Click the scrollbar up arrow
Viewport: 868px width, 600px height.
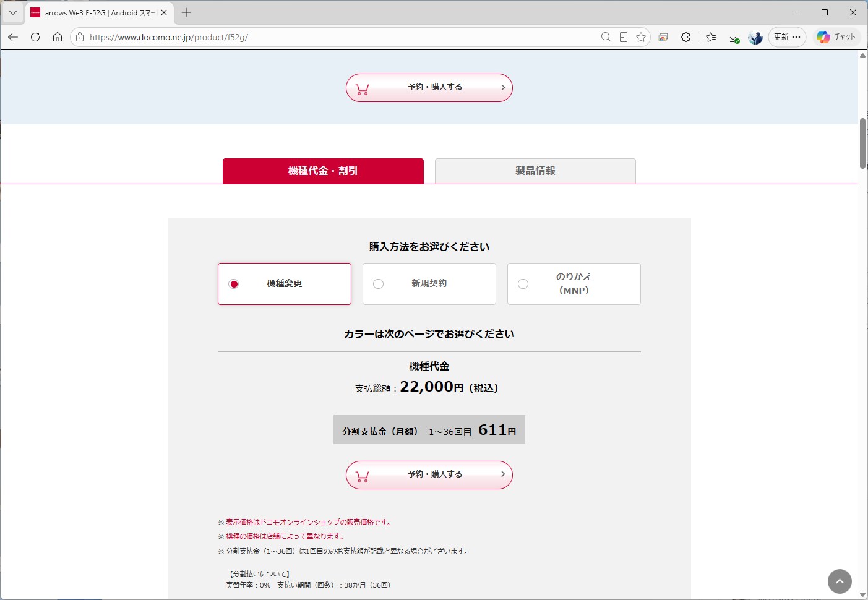[862, 56]
